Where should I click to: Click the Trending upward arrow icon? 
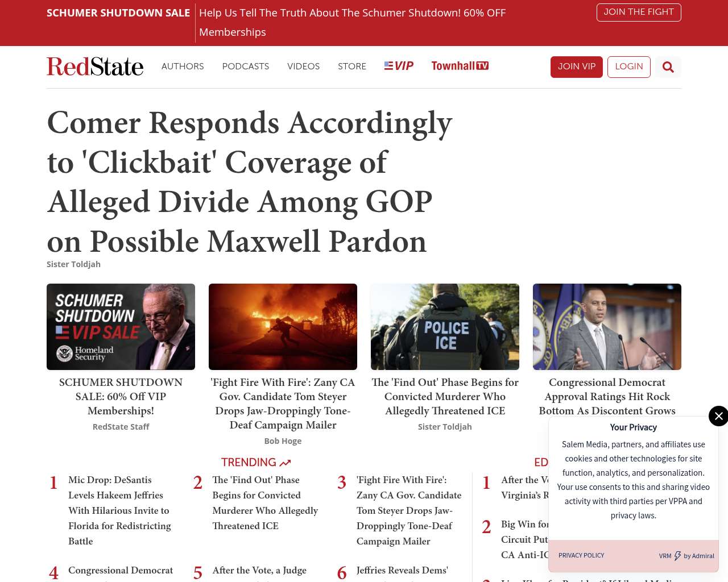pyautogui.click(x=285, y=463)
